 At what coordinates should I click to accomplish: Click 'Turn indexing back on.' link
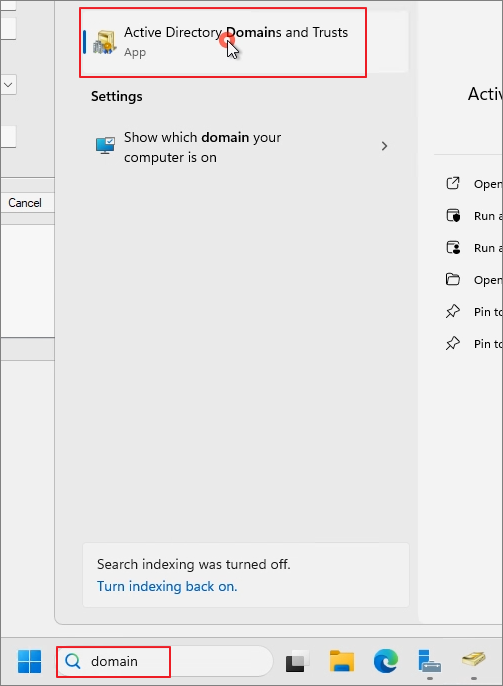point(167,586)
